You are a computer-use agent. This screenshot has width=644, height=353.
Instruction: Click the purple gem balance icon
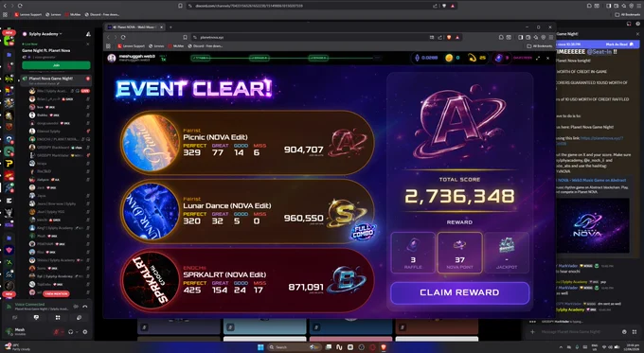click(498, 58)
